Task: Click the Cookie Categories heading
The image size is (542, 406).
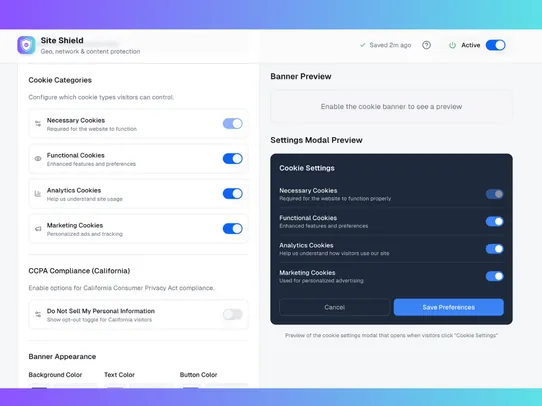Action: pyautogui.click(x=60, y=80)
